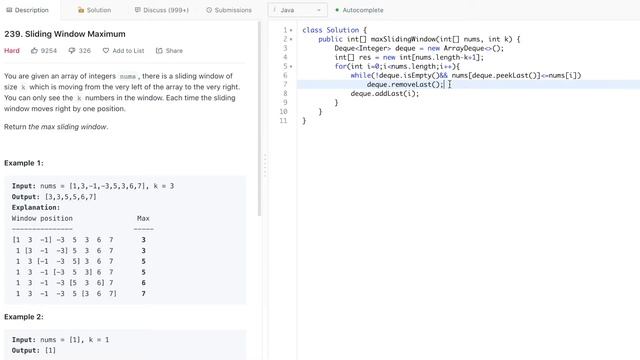This screenshot has height=360, width=640.
Task: Click line 6 while condition code
Action: [466, 76]
